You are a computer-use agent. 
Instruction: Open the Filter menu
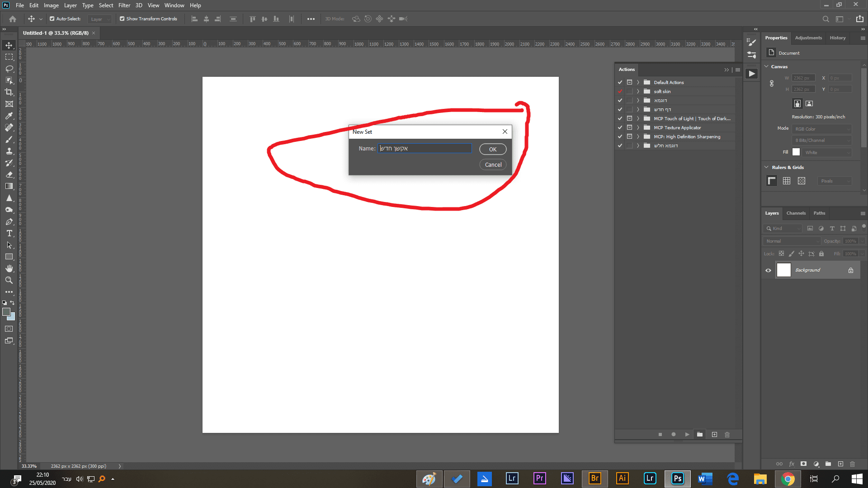click(124, 5)
